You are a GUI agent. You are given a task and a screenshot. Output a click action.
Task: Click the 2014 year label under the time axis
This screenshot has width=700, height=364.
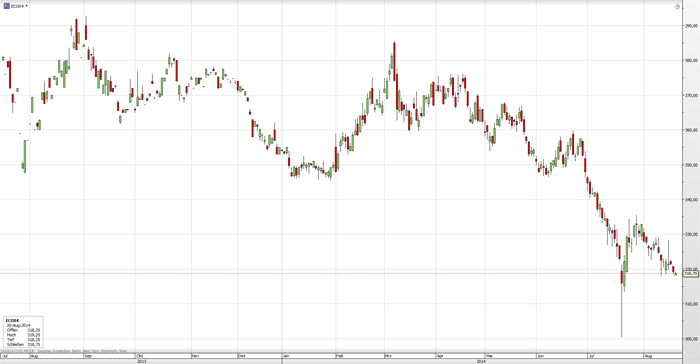(481, 361)
